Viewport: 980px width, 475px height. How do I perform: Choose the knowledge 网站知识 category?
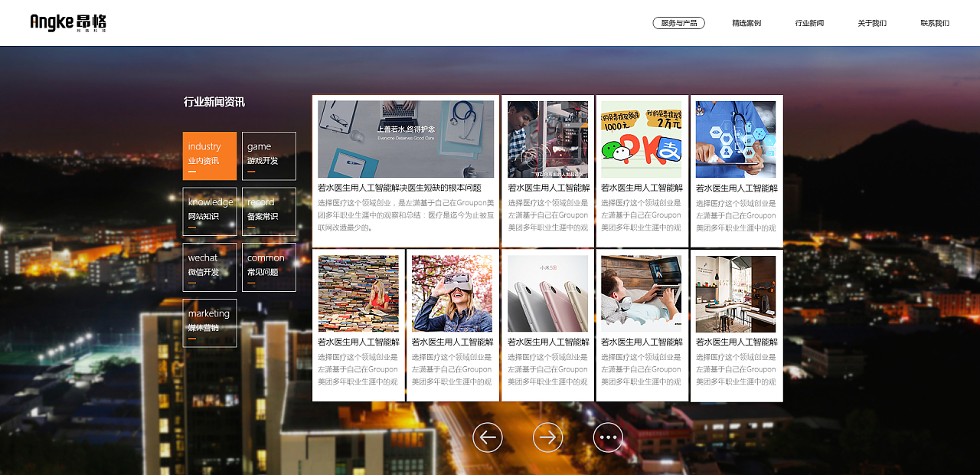click(x=210, y=211)
